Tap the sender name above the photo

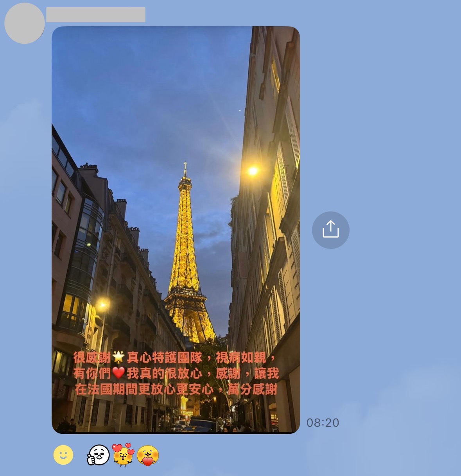[96, 15]
